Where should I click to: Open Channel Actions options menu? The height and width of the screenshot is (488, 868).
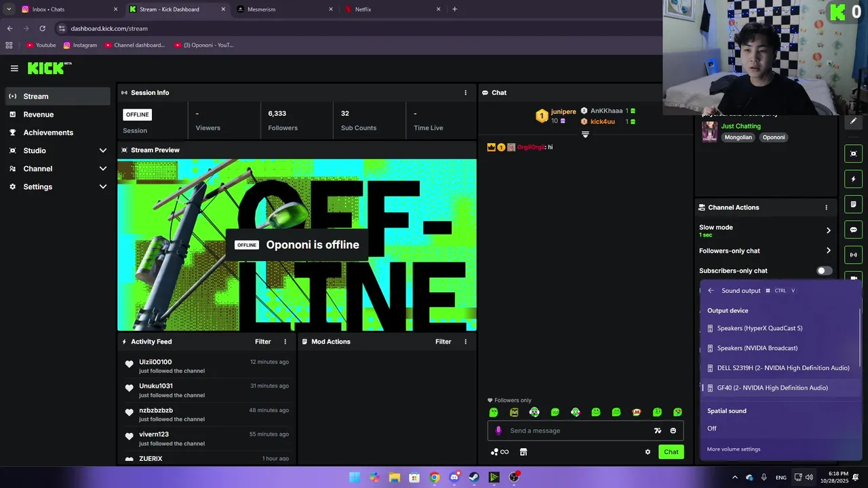pyautogui.click(x=826, y=207)
